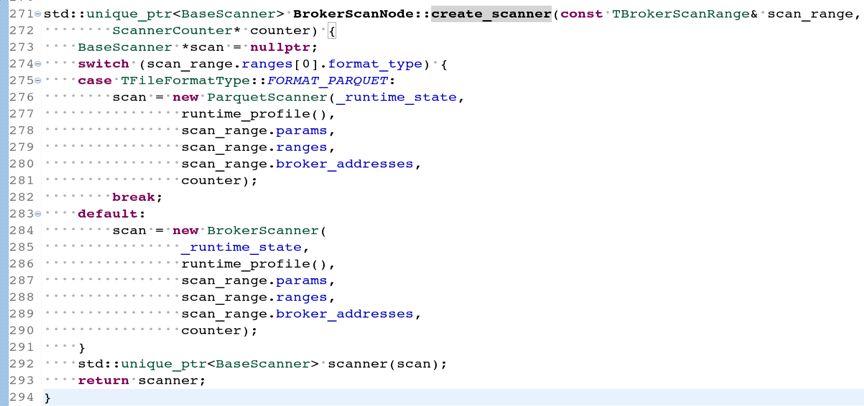864x406 pixels.
Task: Click BrokerScanner constructor on line 284
Action: point(262,230)
